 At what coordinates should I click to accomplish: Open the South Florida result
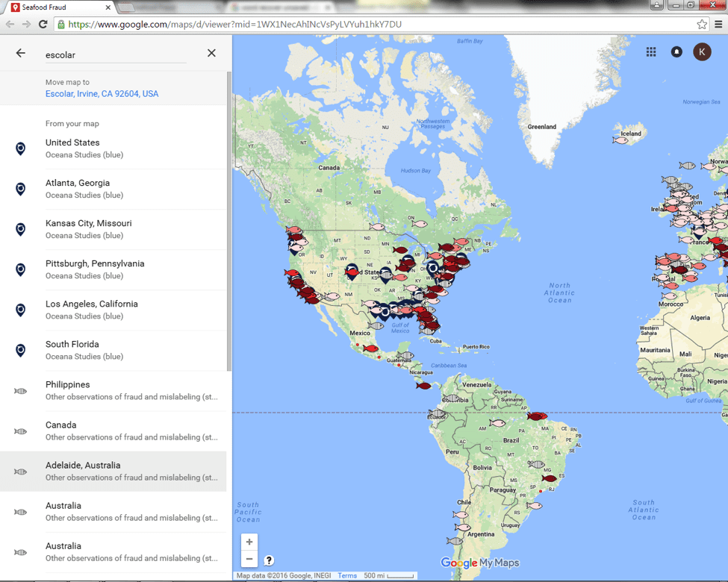pyautogui.click(x=113, y=351)
